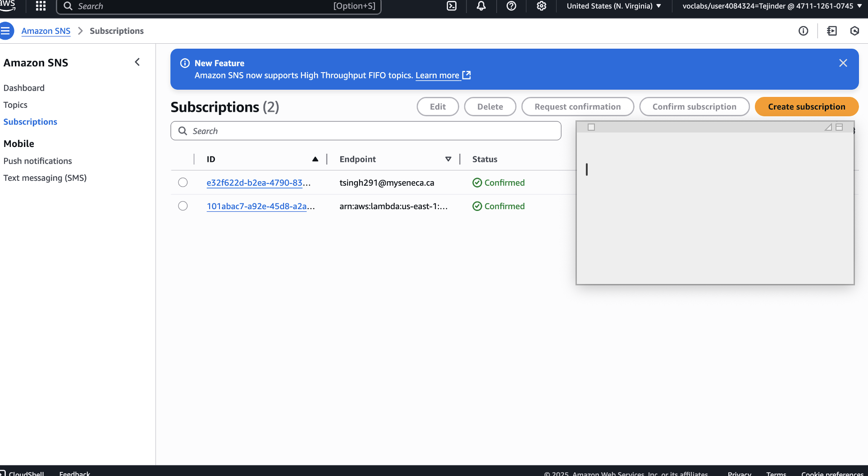Click the Status column header
The width and height of the screenshot is (868, 476).
(484, 159)
